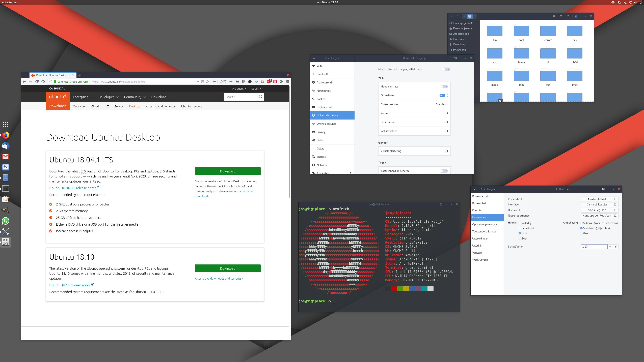This screenshot has height=362, width=644.
Task: Select Licht hinting radio
Action: (x=520, y=233)
